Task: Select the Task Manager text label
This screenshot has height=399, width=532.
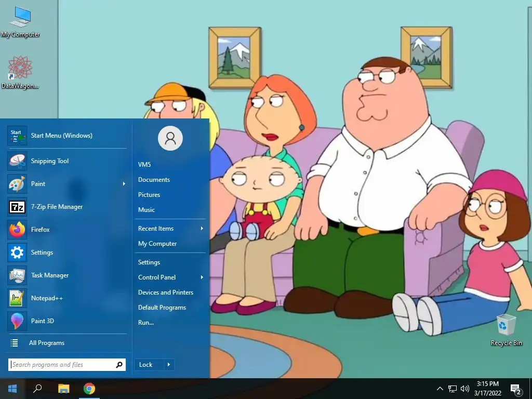Action: [x=50, y=275]
